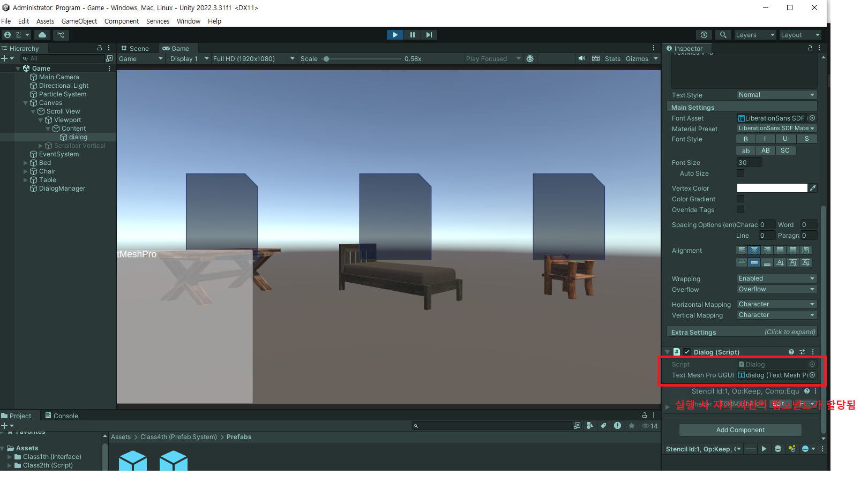Image resolution: width=868 pixels, height=483 pixels.
Task: Click the material preview sphere icon
Action: [x=778, y=449]
